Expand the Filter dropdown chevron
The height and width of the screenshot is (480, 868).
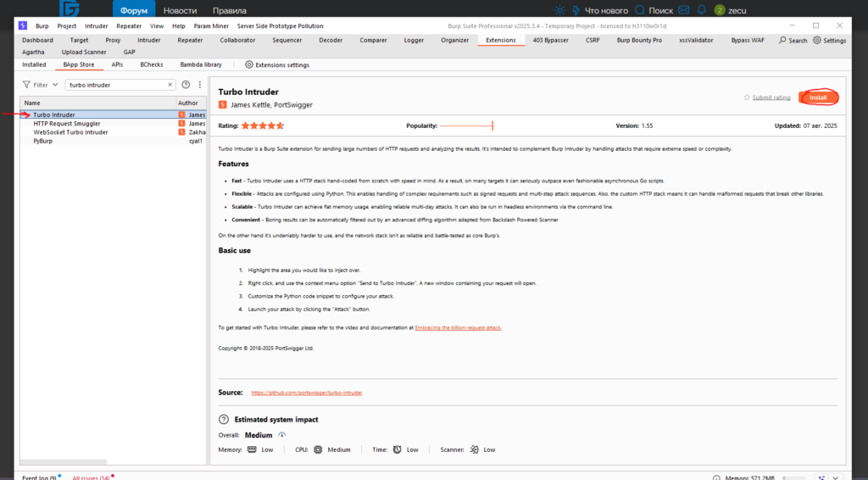55,85
